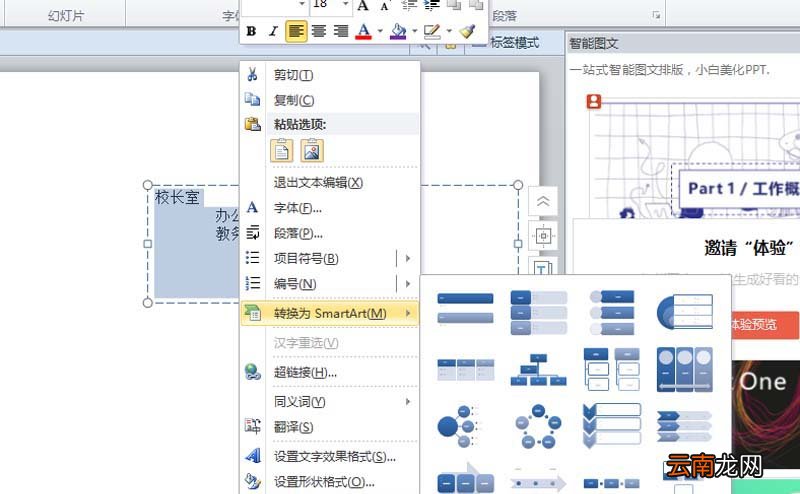Viewport: 800px width, 494px height.
Task: Choose 剪切(T) from context menu
Action: (329, 75)
